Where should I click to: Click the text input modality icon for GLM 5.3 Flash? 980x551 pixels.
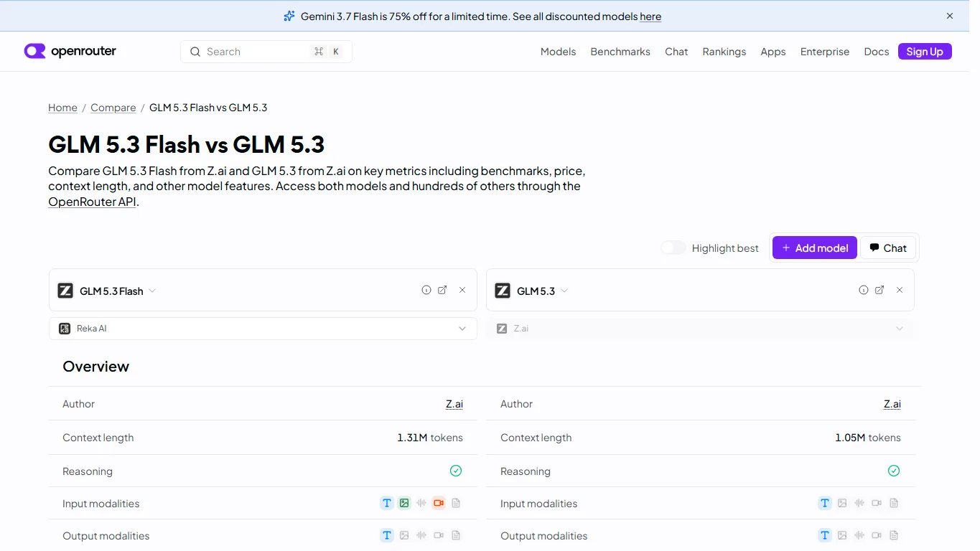[x=387, y=503]
